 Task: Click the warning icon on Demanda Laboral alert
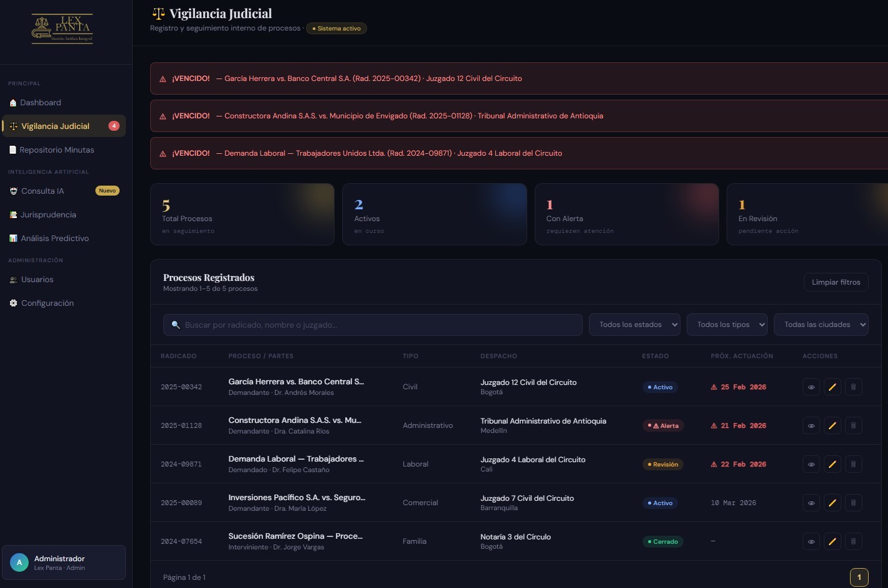point(163,154)
